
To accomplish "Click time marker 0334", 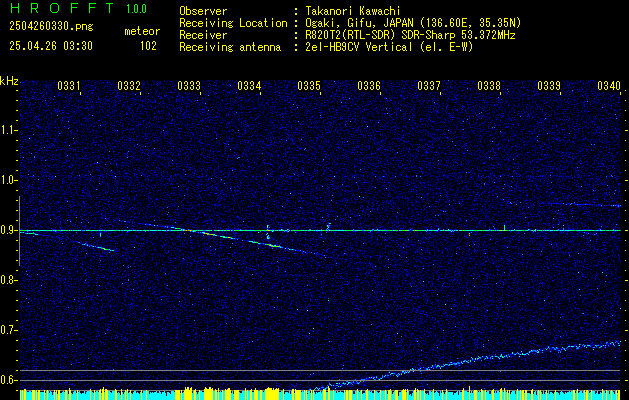I will [249, 85].
